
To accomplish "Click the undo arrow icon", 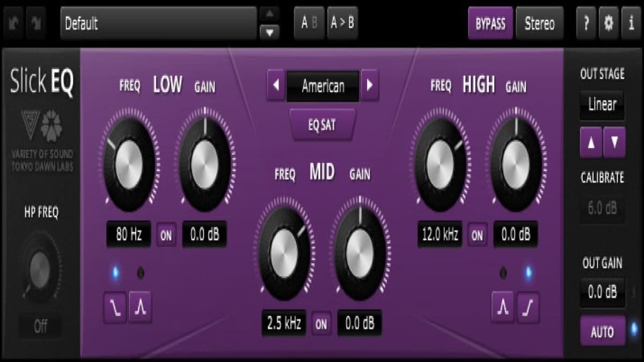I will pos(13,24).
